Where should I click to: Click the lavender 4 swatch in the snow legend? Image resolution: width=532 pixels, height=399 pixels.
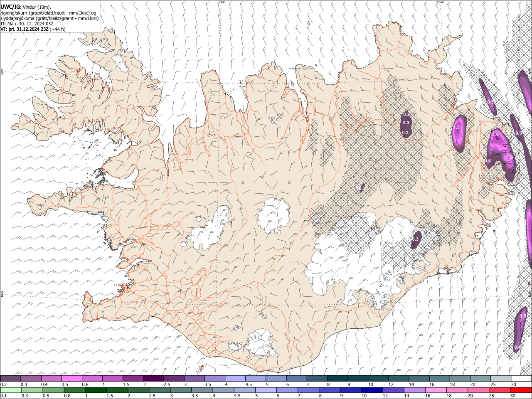pyautogui.click(x=235, y=378)
